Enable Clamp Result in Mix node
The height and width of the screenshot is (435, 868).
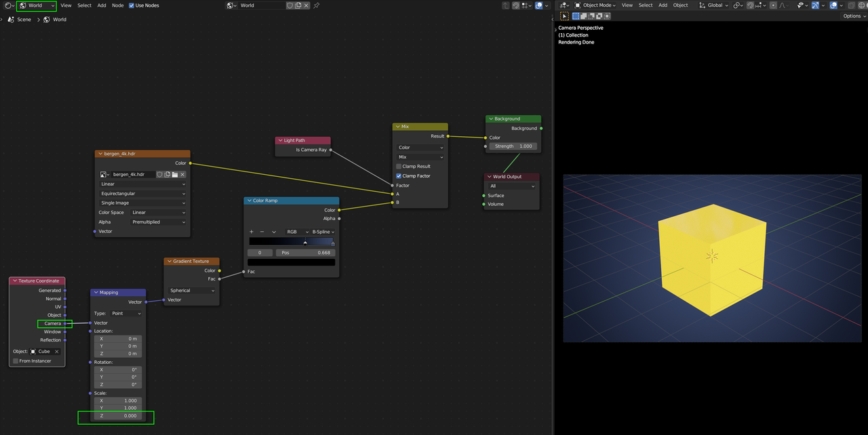[x=399, y=166]
